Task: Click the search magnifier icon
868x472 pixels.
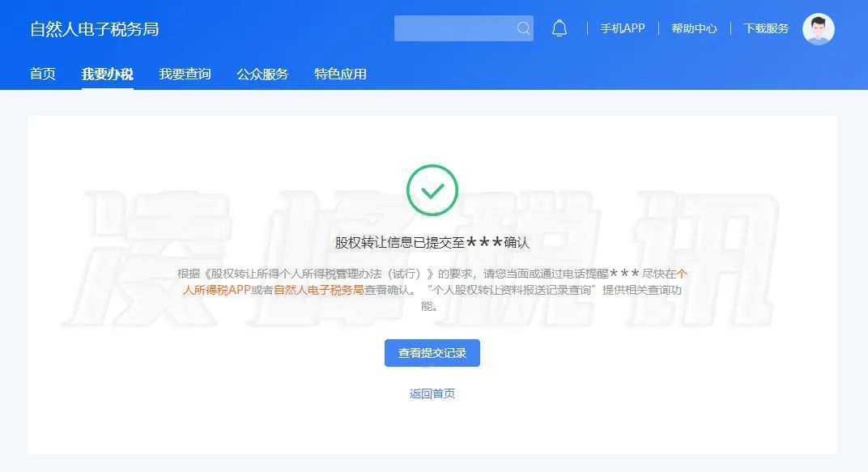Action: coord(523,28)
